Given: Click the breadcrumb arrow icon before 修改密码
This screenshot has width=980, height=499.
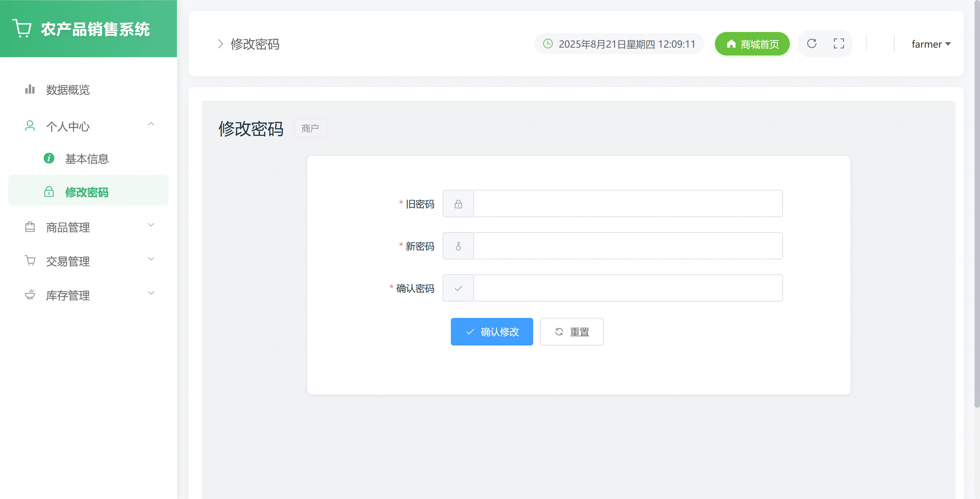Looking at the screenshot, I should coord(220,44).
